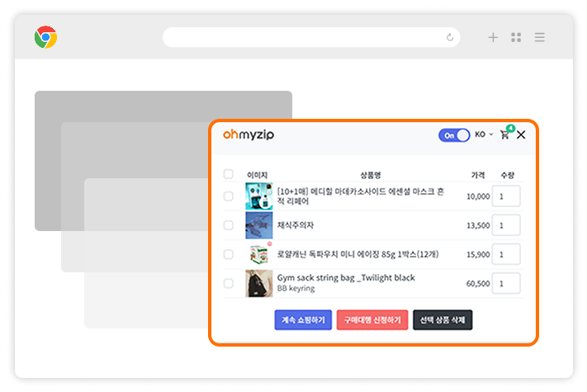Click the red 구매대행 신청하기 button
The height and width of the screenshot is (392, 587).
[372, 319]
